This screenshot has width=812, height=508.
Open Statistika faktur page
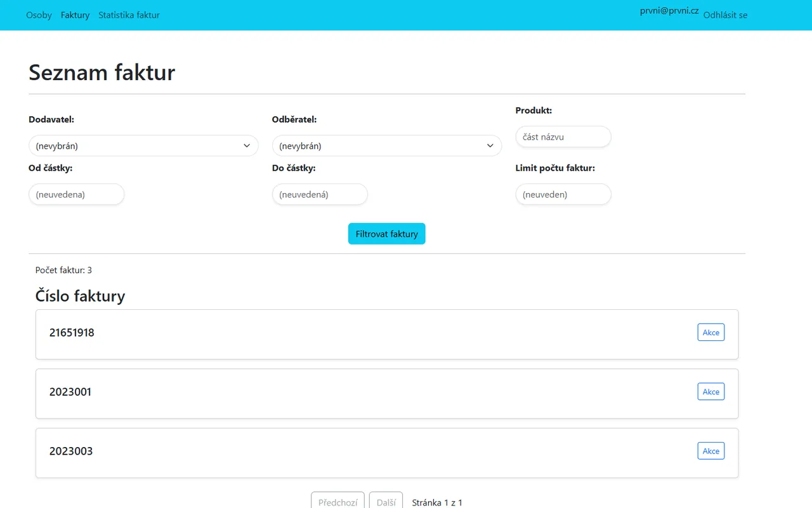129,15
